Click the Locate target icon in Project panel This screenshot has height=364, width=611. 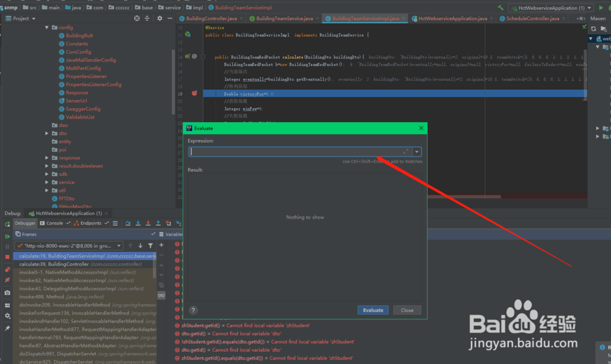(x=137, y=18)
